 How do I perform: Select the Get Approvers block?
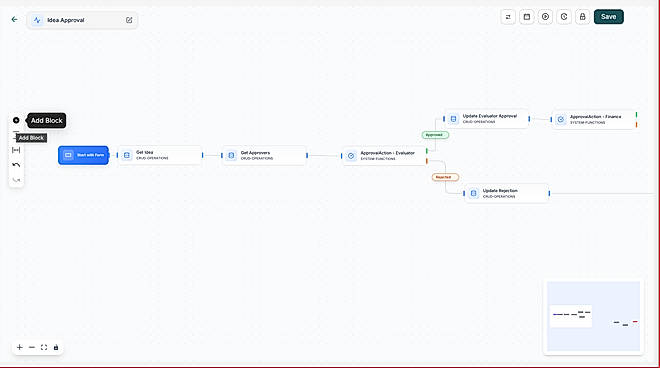click(264, 155)
